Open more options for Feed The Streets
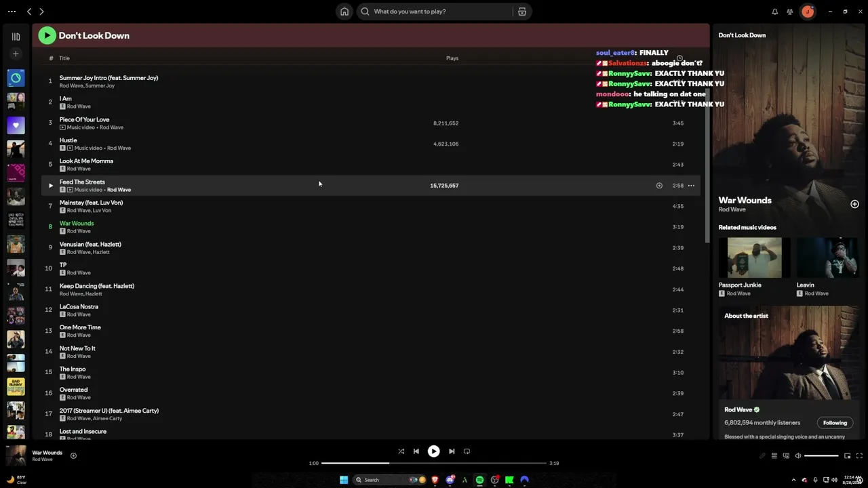This screenshot has width=868, height=488. click(691, 186)
